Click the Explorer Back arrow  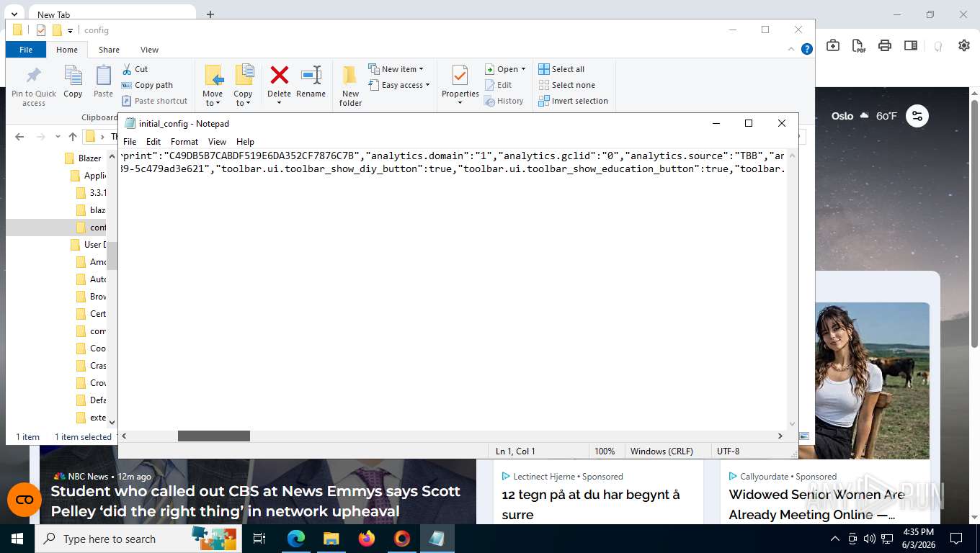(19, 137)
